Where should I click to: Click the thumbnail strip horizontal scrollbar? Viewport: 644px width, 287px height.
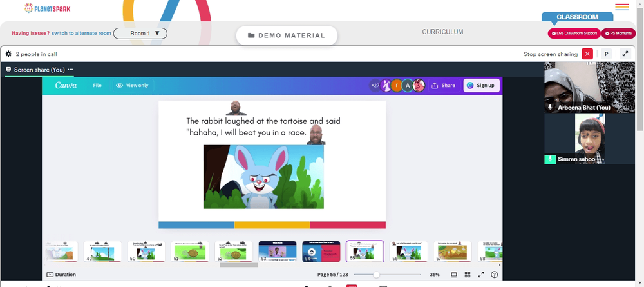(239, 265)
